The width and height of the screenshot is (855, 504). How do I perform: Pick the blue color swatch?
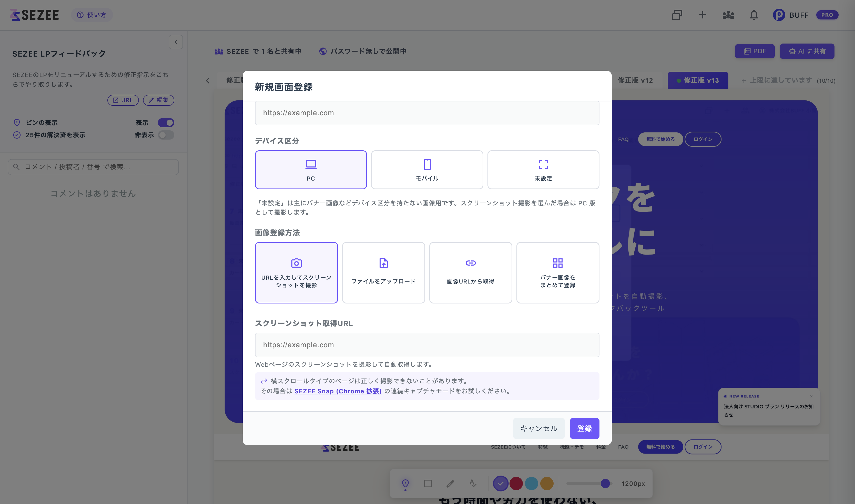(531, 483)
